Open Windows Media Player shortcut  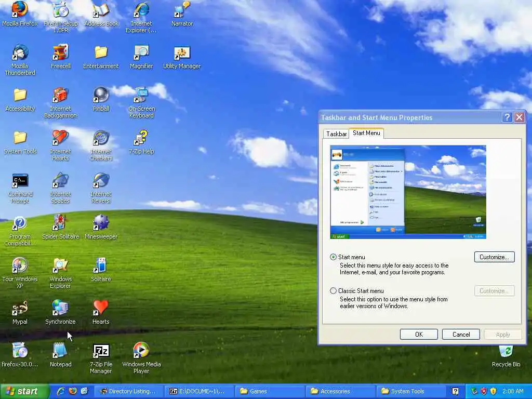141,358
